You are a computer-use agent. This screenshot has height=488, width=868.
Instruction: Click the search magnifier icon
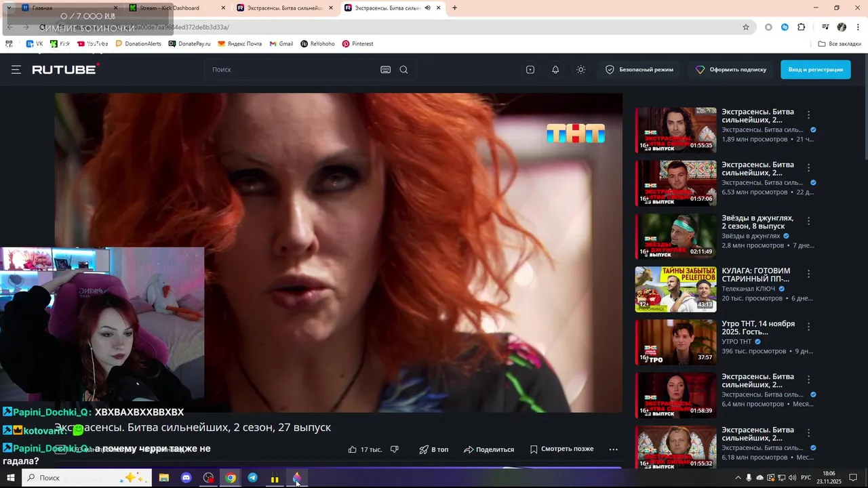[403, 70]
